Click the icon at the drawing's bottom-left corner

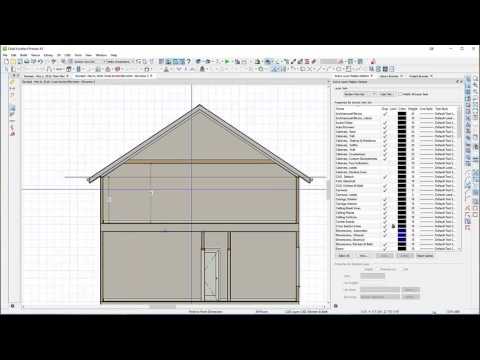click(x=13, y=306)
